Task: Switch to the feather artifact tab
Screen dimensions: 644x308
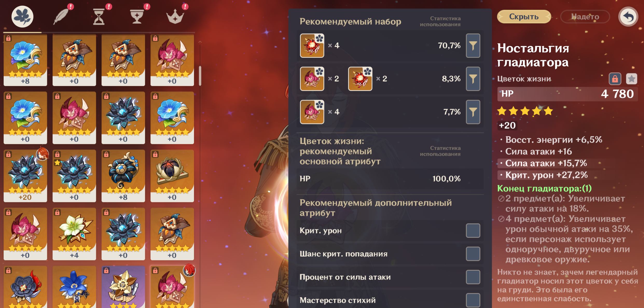Action: point(61,17)
